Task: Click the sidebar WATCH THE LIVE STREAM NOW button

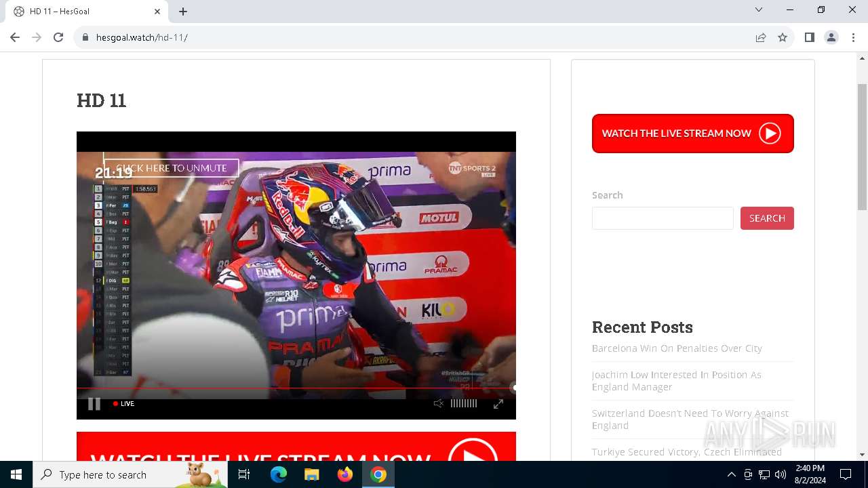Action: (692, 134)
